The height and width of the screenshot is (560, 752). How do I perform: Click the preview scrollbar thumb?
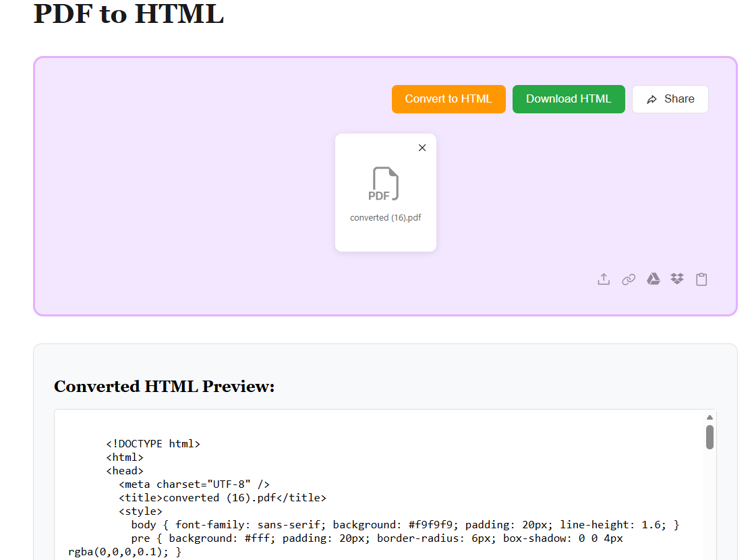point(710,437)
